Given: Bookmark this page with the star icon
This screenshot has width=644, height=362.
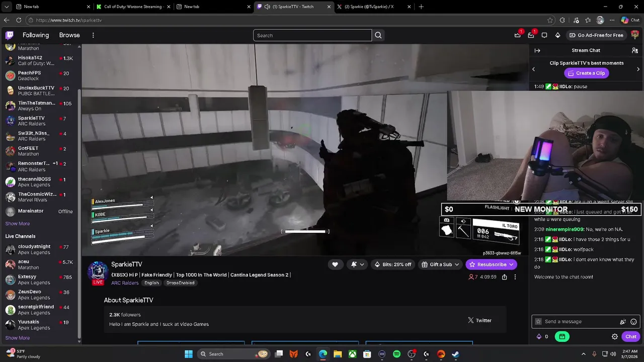Looking at the screenshot, I should tap(550, 20).
